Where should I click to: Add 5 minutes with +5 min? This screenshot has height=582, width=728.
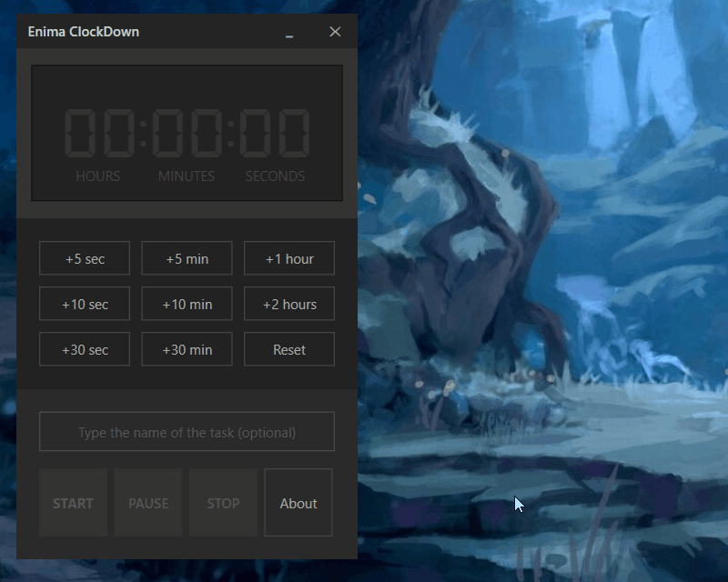click(187, 258)
